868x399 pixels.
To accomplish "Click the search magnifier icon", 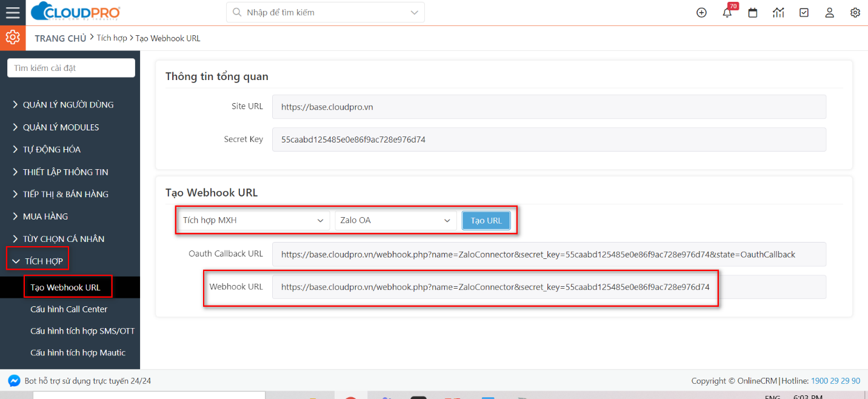I will point(236,12).
